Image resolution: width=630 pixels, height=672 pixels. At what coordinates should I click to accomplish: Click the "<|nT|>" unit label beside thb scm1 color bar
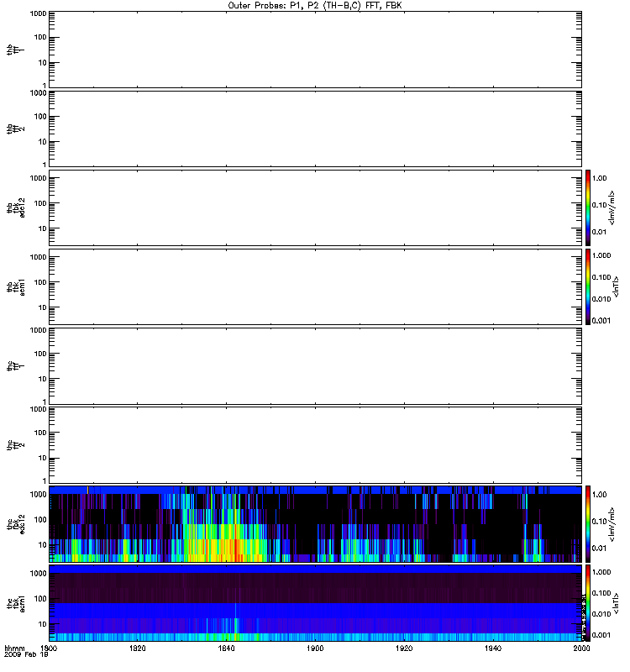617,286
